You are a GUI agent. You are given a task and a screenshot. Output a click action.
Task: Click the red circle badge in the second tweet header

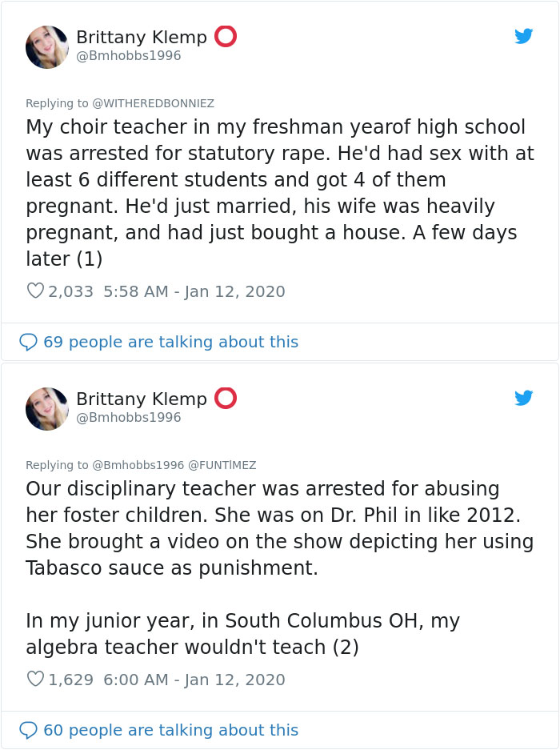point(226,399)
